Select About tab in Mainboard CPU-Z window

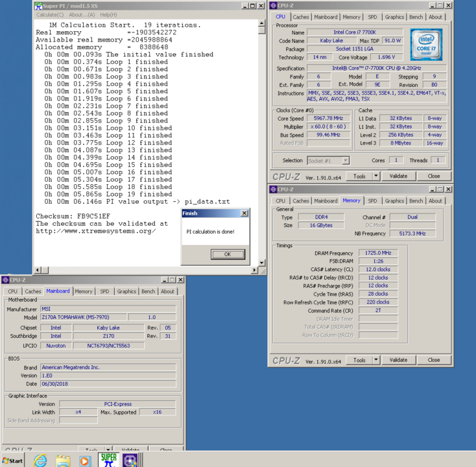(x=167, y=291)
